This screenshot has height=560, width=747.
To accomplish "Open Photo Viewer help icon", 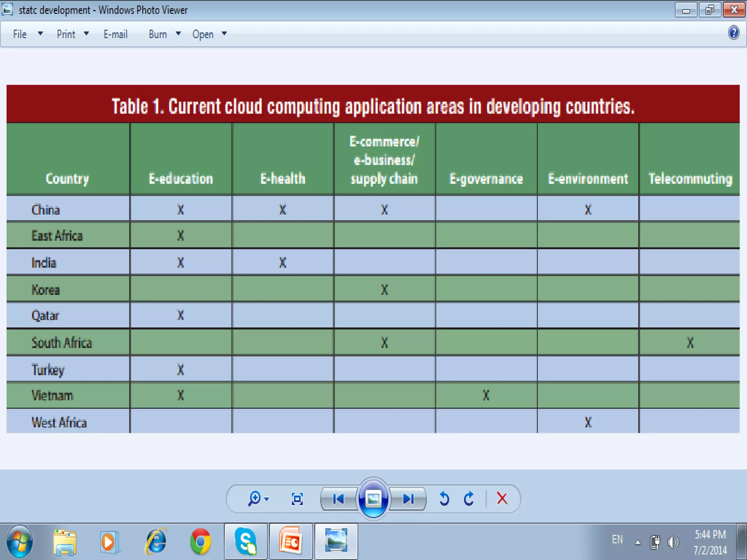I will 734,33.
